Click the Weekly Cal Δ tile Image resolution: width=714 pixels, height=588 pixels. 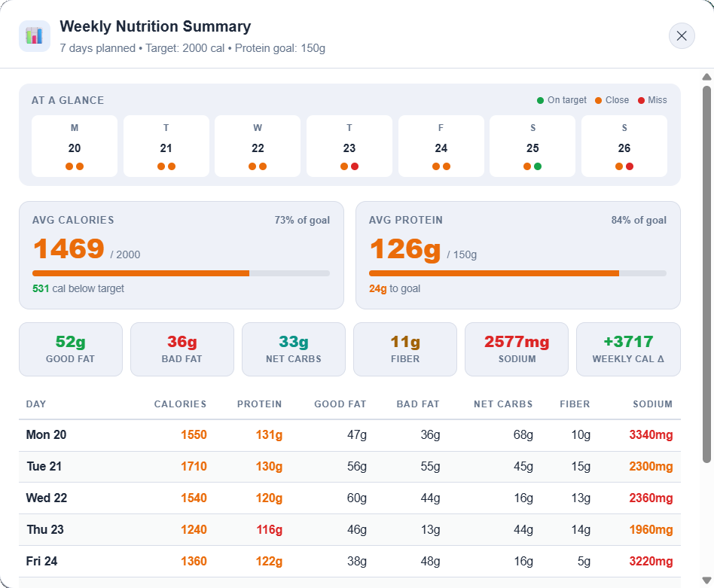pyautogui.click(x=628, y=349)
